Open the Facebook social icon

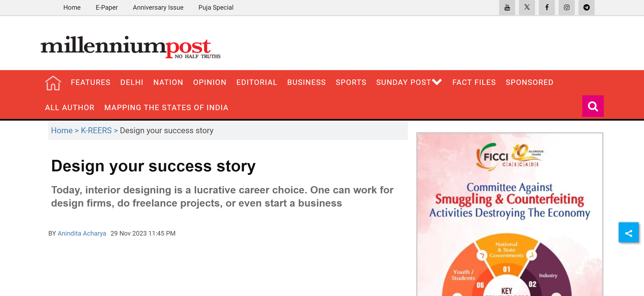547,8
